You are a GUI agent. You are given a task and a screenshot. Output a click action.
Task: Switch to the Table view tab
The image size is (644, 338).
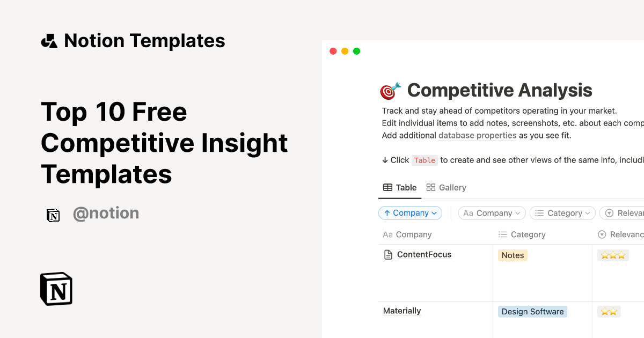pos(400,187)
